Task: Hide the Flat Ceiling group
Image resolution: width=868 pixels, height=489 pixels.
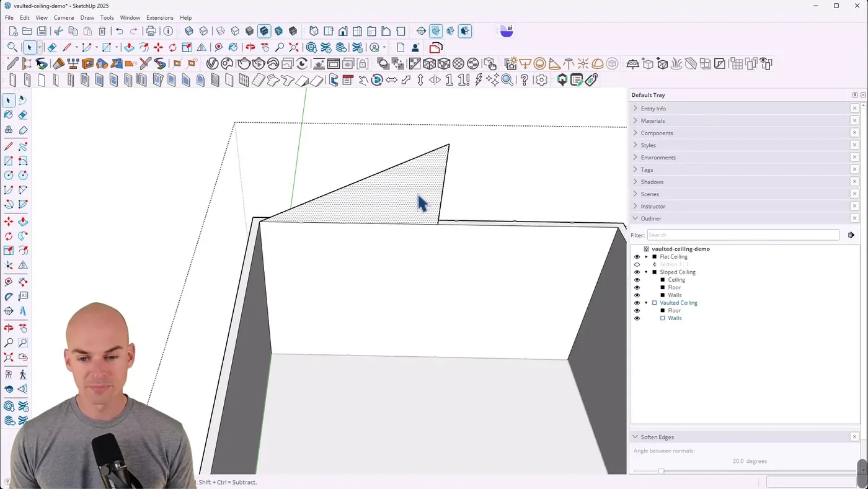Action: coord(637,257)
